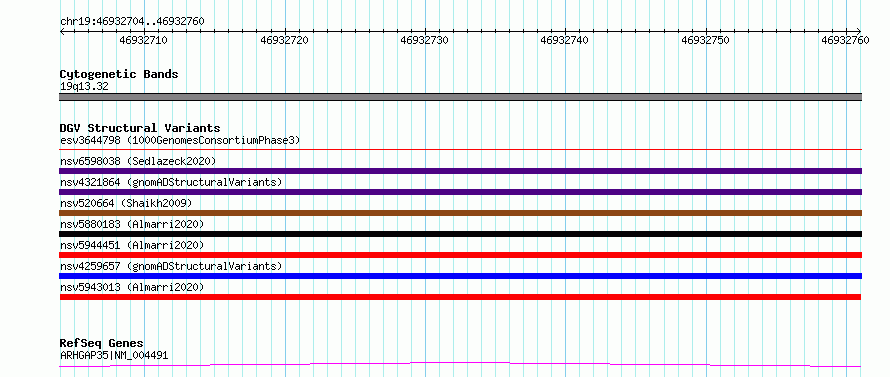Open variant nsv5943013 (Almarri2020) label
The height and width of the screenshot is (377, 890).
132,287
